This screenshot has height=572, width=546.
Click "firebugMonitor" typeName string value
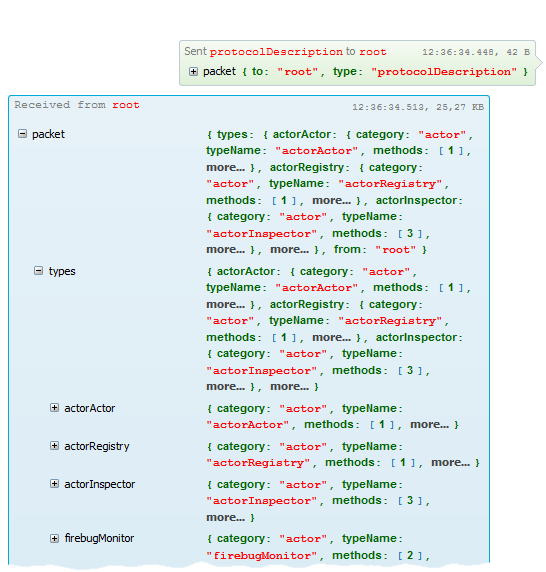tap(261, 556)
